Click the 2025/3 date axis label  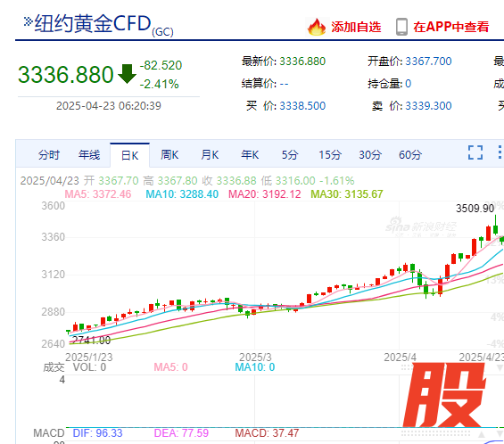(x=255, y=358)
